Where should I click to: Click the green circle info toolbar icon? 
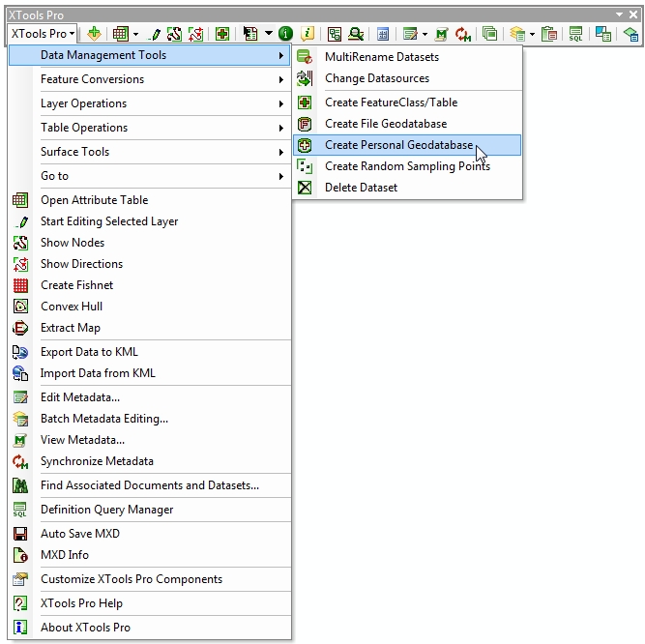click(285, 34)
